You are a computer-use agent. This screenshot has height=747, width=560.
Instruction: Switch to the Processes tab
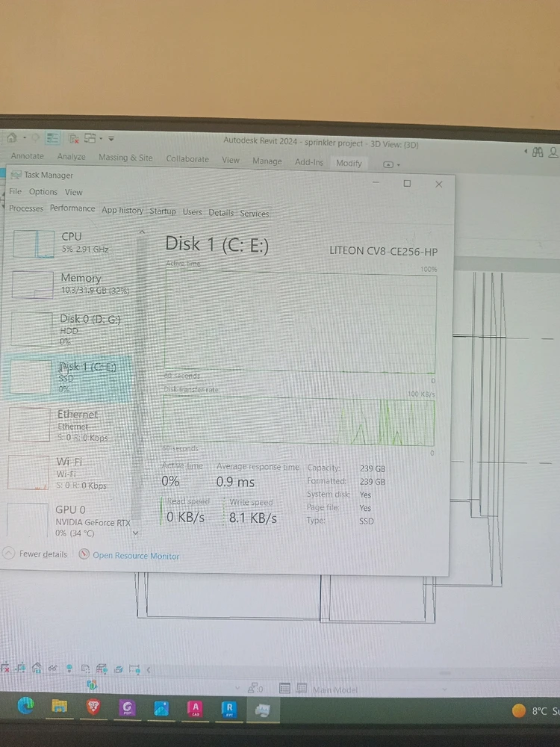26,209
